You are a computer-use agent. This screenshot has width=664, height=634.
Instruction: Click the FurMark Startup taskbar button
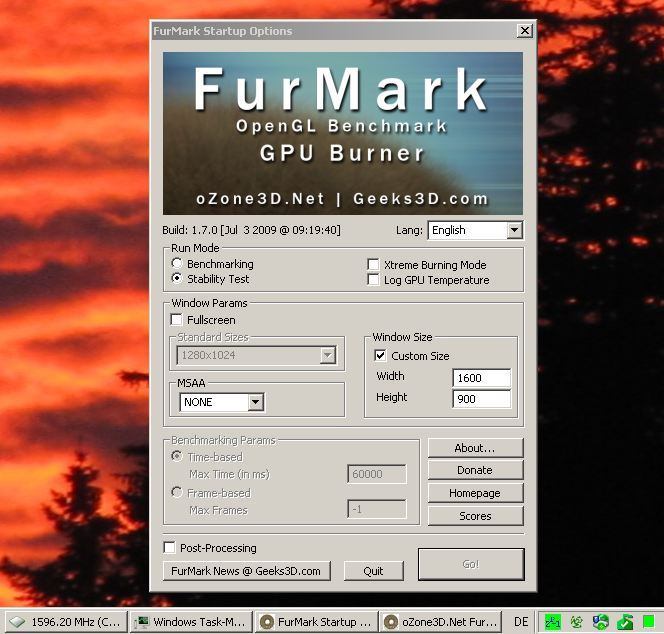316,622
